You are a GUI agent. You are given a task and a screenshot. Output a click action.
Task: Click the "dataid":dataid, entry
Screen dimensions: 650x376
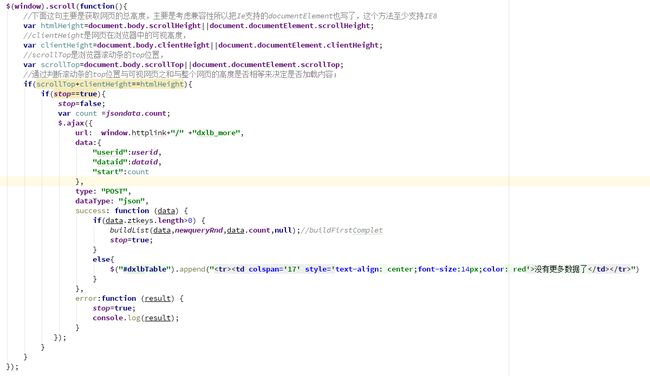[x=127, y=162]
